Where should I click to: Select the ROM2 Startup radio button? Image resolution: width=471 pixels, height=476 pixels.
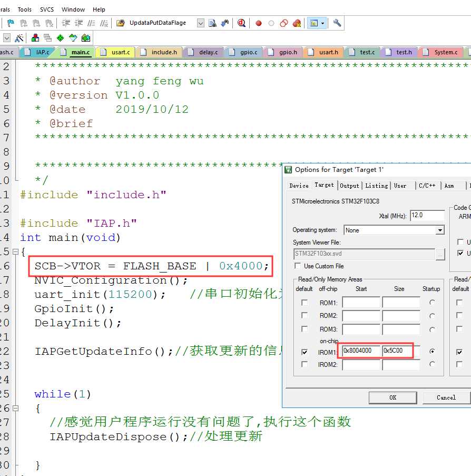coord(432,316)
